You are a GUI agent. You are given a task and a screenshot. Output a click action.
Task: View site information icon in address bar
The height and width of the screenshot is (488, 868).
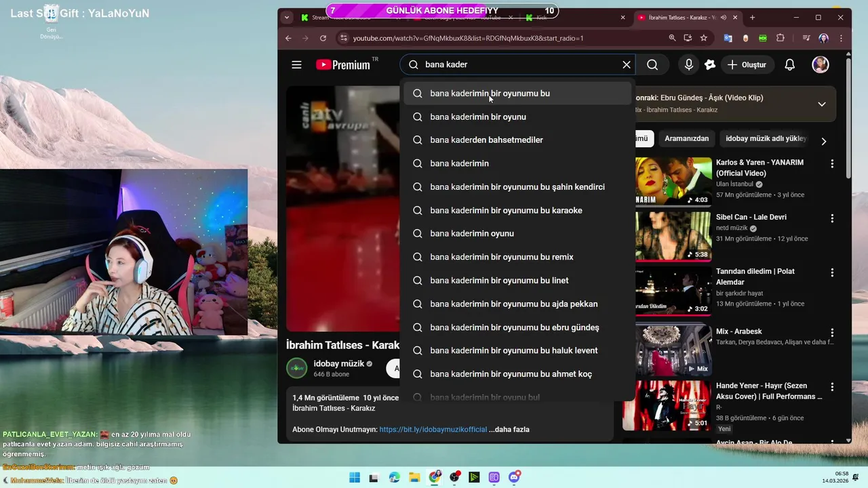coord(342,38)
